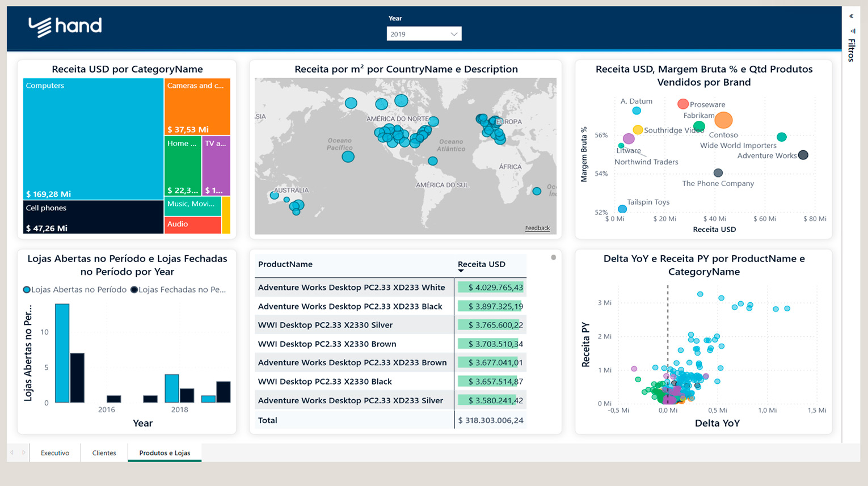
Task: Go to next page with right arrow
Action: [x=23, y=453]
